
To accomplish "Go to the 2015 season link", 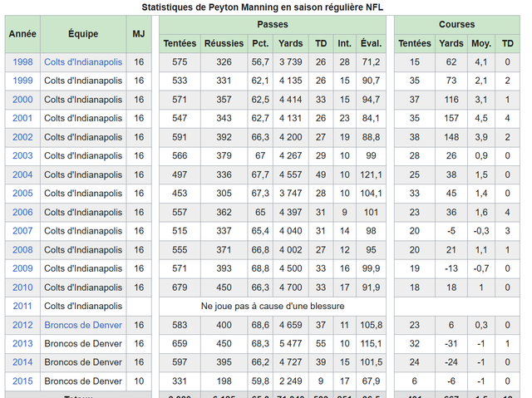I will (22, 381).
